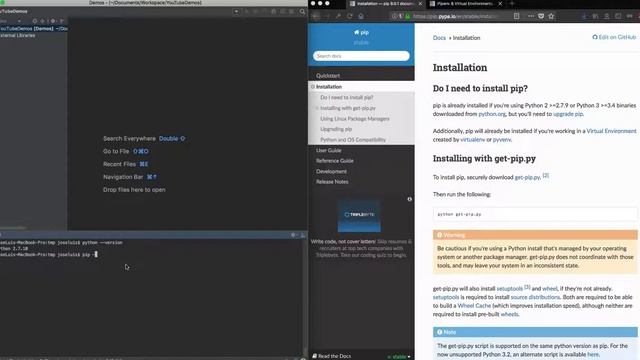The image size is (640, 360).
Task: Open Release Notes in docs sidebar
Action: [332, 182]
